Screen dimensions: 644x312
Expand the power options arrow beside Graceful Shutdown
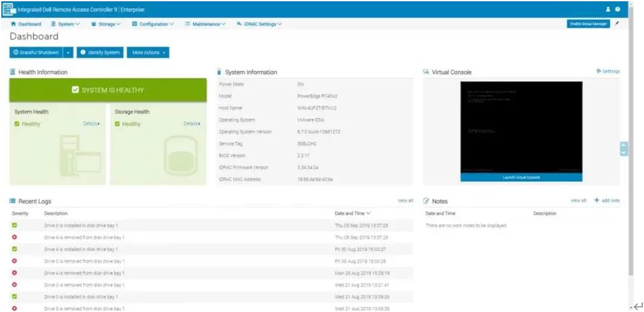68,53
